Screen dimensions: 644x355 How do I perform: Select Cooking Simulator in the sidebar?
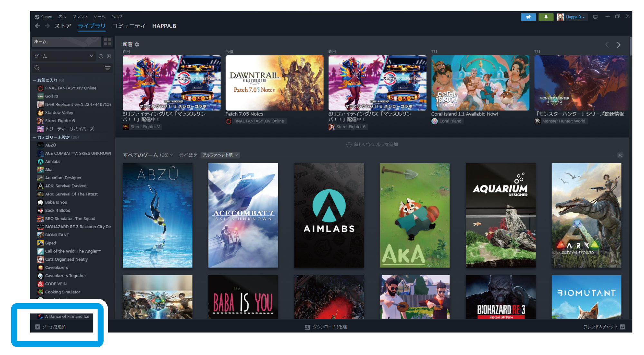pyautogui.click(x=62, y=292)
